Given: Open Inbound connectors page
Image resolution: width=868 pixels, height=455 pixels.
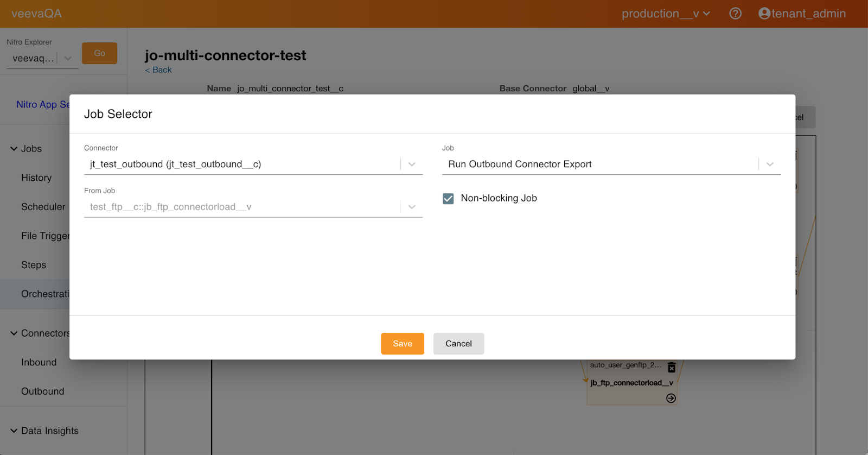Looking at the screenshot, I should tap(39, 362).
